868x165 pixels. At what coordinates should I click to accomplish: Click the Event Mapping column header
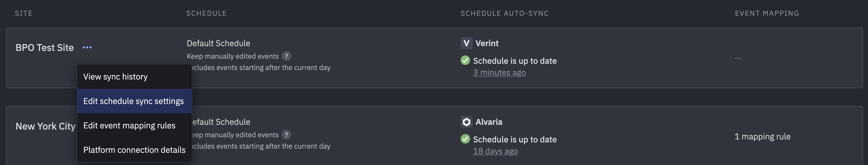767,13
